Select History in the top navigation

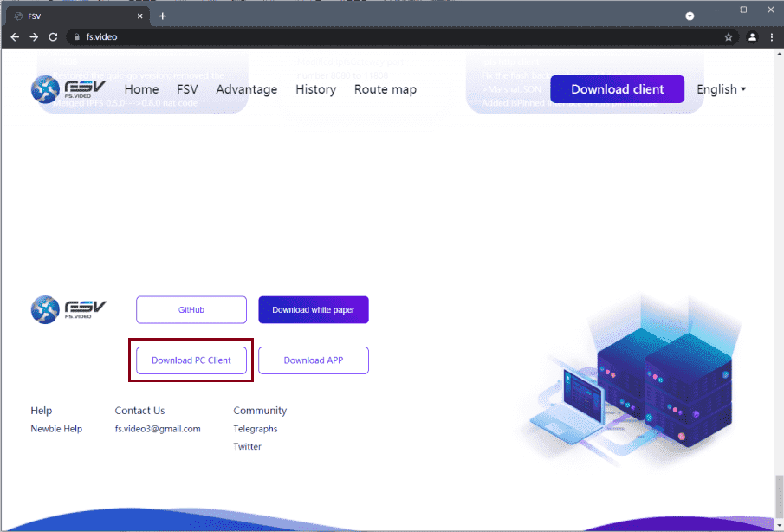pos(315,89)
